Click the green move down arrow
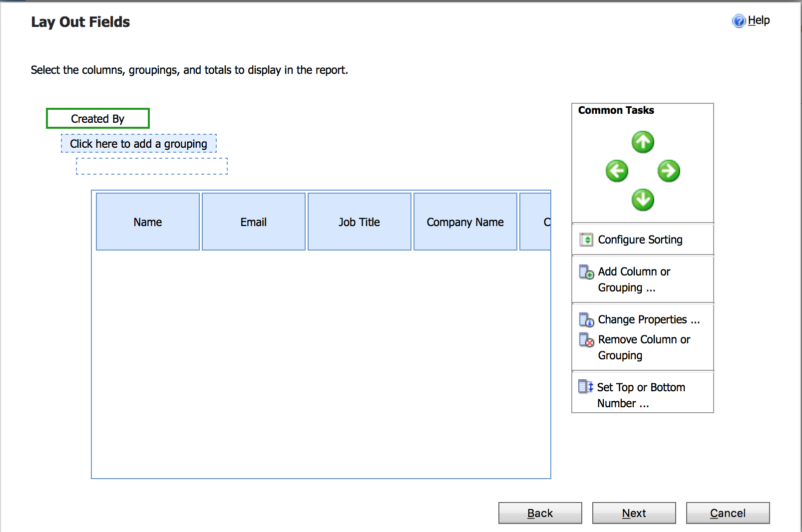The height and width of the screenshot is (532, 802). tap(643, 200)
